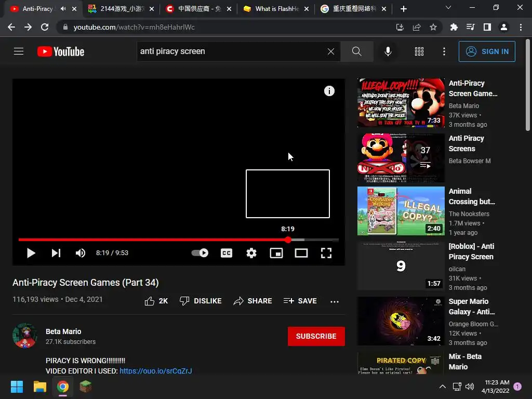Open Anti-Piracy Screen Game thumbnail 7:33

pyautogui.click(x=401, y=103)
